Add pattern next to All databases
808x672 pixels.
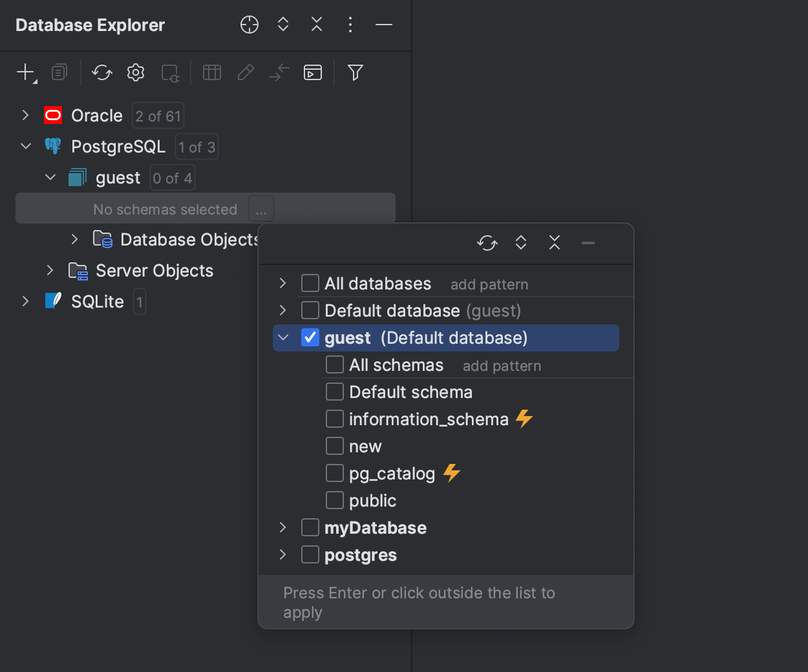[x=489, y=283]
